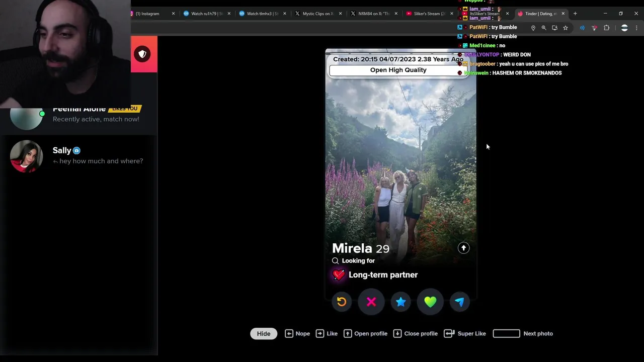This screenshot has width=644, height=362.
Task: Close the Tinder tab
Action: click(x=563, y=14)
